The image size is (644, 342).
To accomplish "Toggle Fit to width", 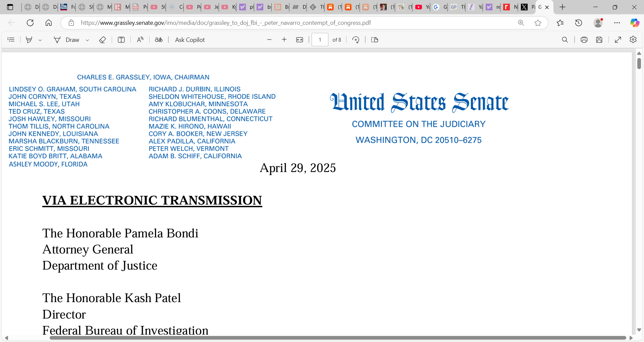I will click(x=300, y=40).
